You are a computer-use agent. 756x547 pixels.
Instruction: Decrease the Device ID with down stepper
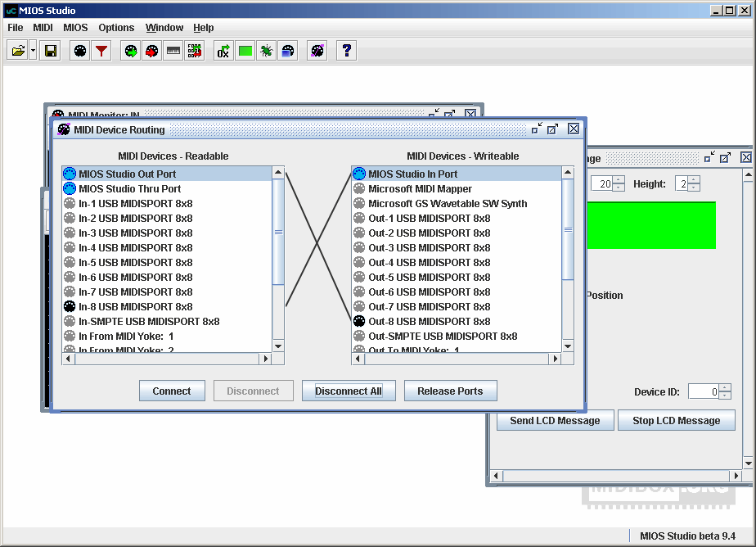pos(725,395)
